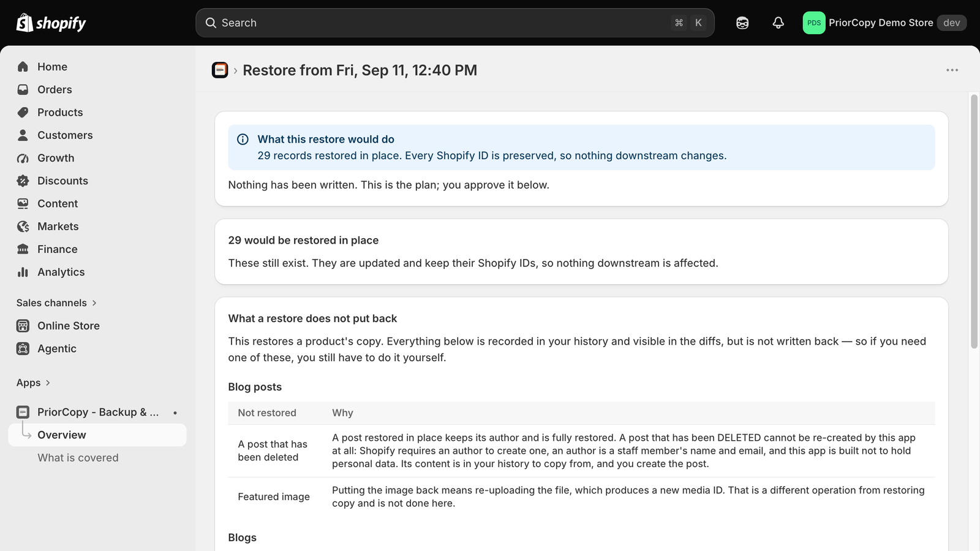Open the Customers page link
Screen dimensions: 980x551
pos(65,135)
